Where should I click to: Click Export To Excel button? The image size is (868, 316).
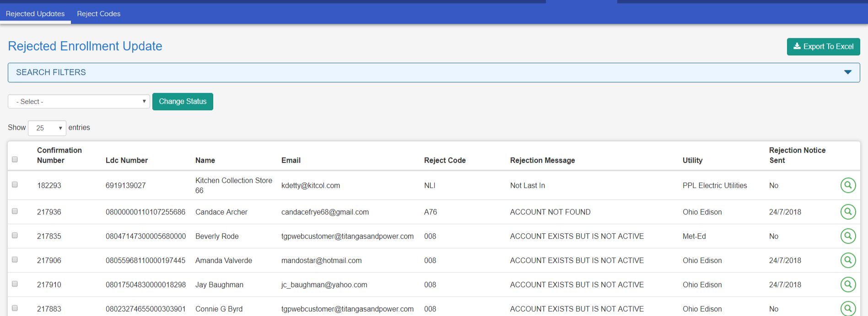pos(823,47)
